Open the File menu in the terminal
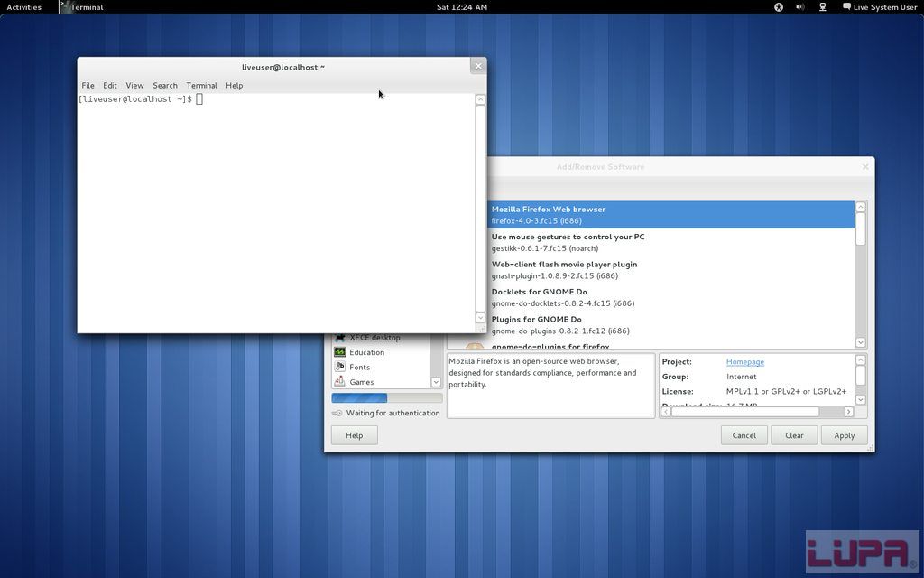 pyautogui.click(x=88, y=86)
